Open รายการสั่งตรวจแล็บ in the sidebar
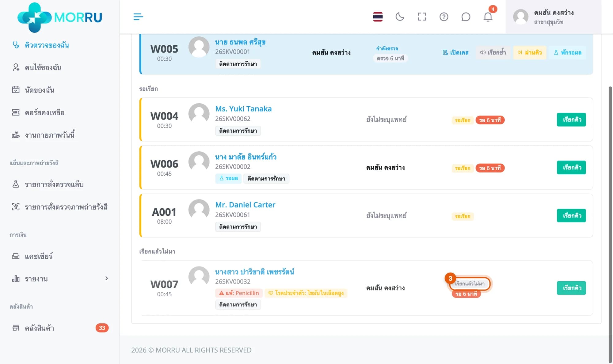 pyautogui.click(x=54, y=184)
